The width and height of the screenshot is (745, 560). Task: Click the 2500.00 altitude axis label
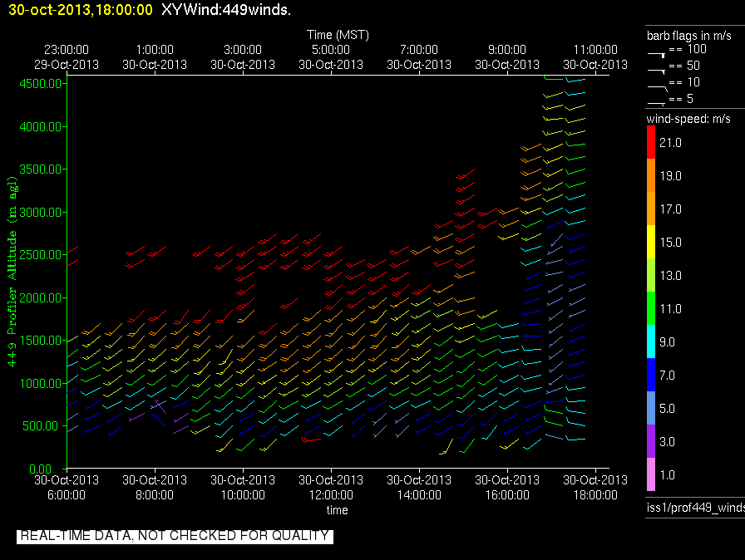click(x=41, y=255)
